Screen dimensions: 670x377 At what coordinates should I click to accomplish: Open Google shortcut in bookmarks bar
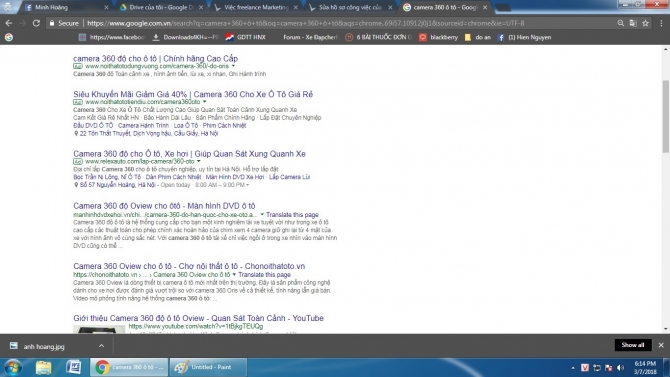click(x=9, y=38)
